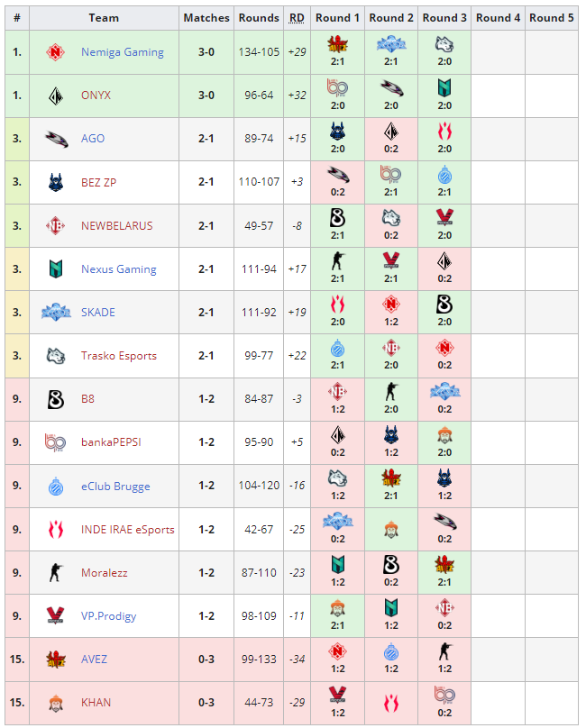Click ONYX's Round 1 opponent logo
The image size is (586, 728).
pos(338,88)
